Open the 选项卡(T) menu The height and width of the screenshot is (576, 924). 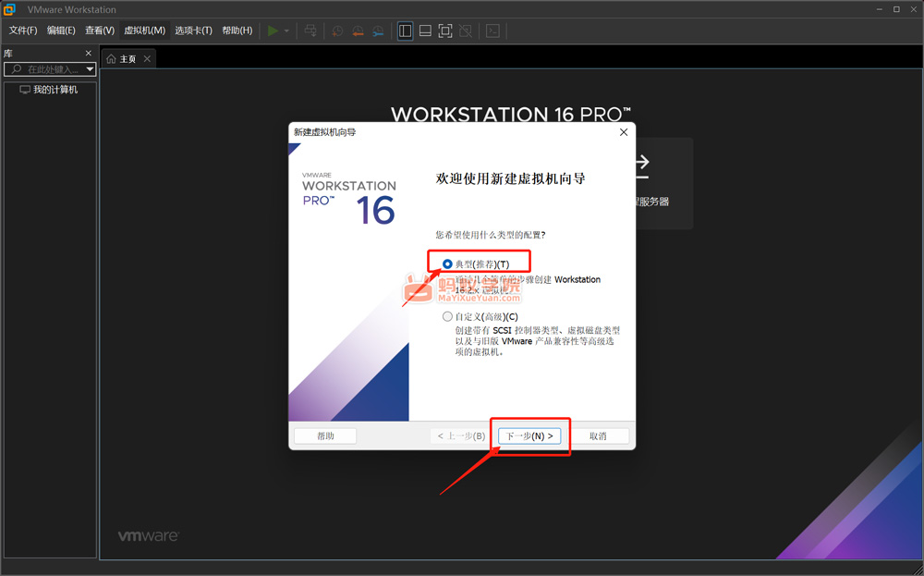[193, 31]
